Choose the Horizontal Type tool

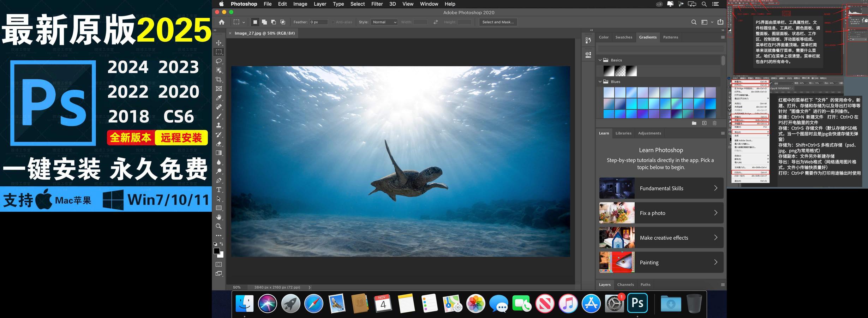pyautogui.click(x=219, y=190)
